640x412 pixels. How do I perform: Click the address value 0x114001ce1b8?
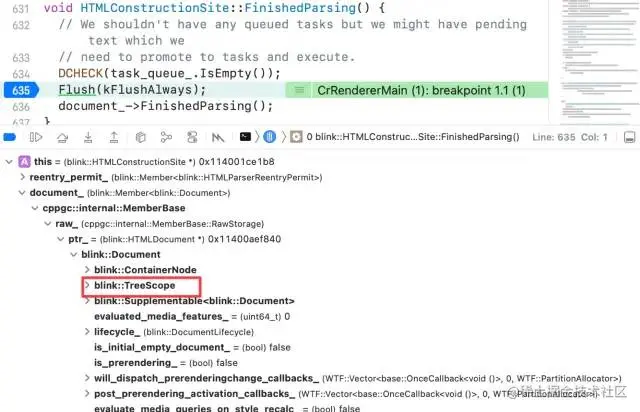pos(236,162)
